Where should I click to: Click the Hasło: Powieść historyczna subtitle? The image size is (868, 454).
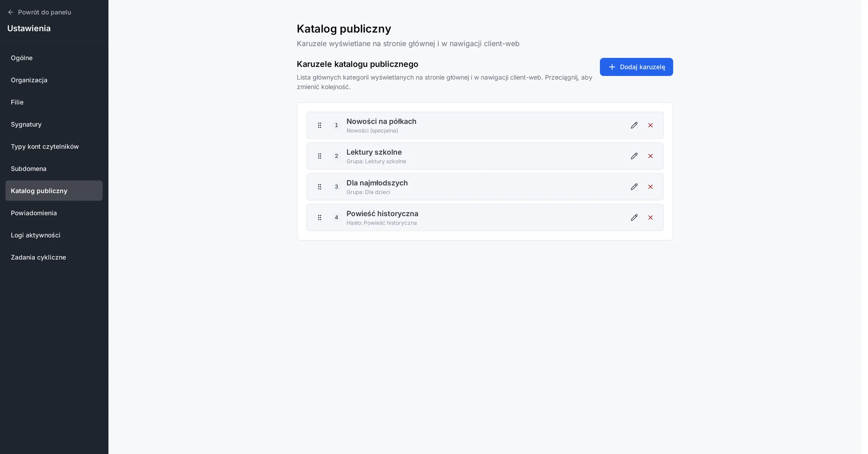point(382,223)
